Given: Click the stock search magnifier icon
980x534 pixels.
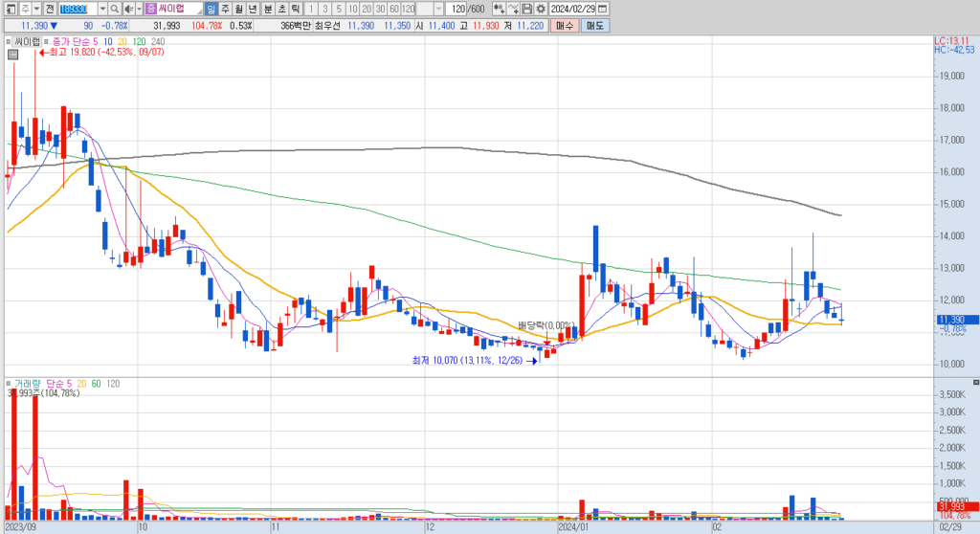Looking at the screenshot, I should [115, 9].
